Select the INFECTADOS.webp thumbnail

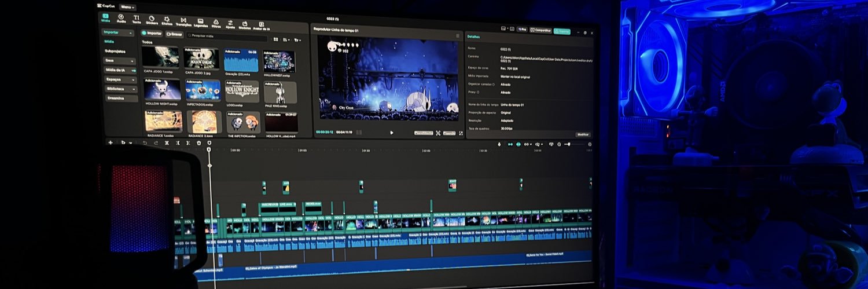[203, 91]
